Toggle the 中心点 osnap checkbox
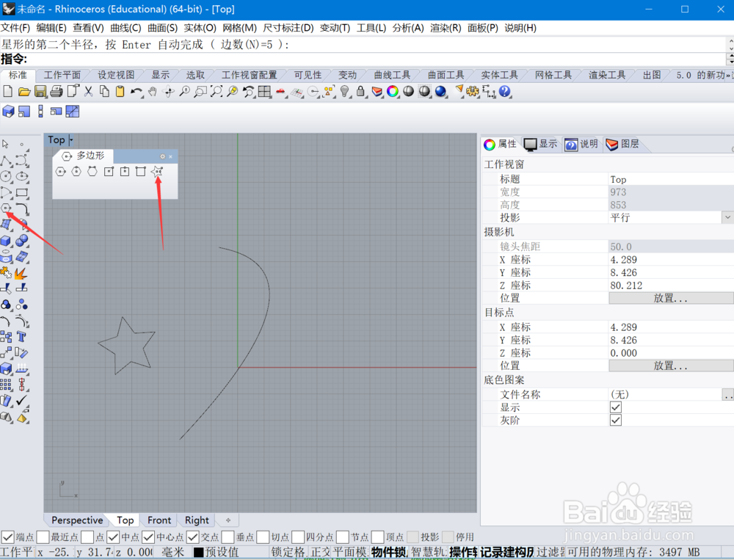 (x=148, y=537)
